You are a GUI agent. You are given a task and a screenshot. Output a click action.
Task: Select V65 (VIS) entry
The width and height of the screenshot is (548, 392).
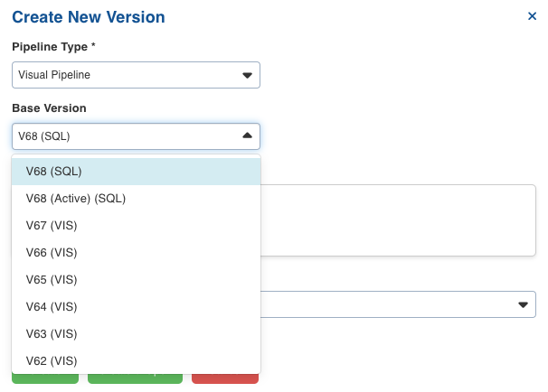click(x=136, y=280)
